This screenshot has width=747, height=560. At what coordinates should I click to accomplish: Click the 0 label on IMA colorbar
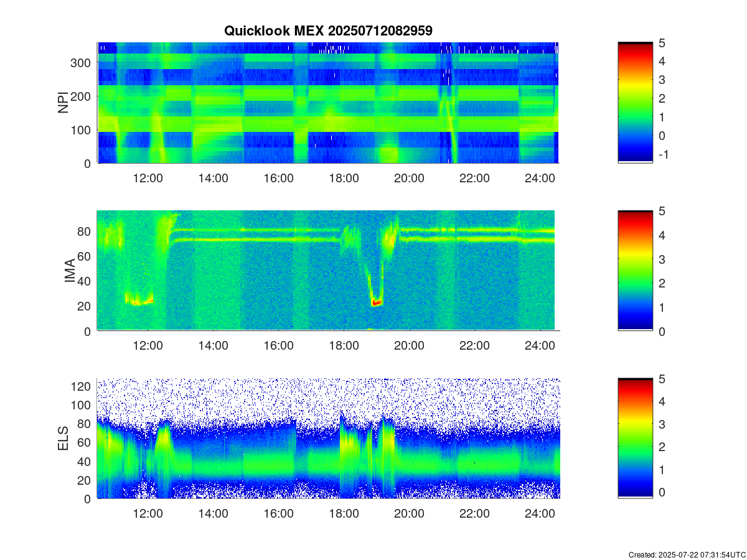[x=662, y=331]
